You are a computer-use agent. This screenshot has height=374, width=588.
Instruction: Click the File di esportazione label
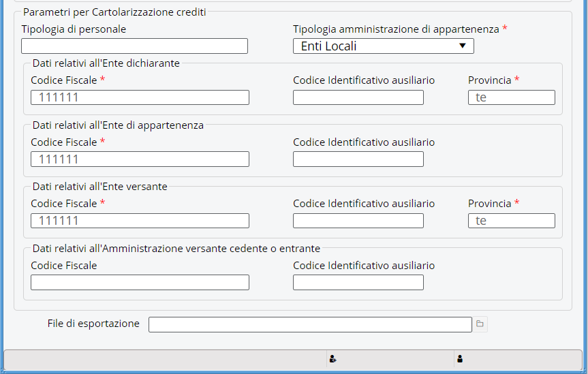pyautogui.click(x=93, y=324)
